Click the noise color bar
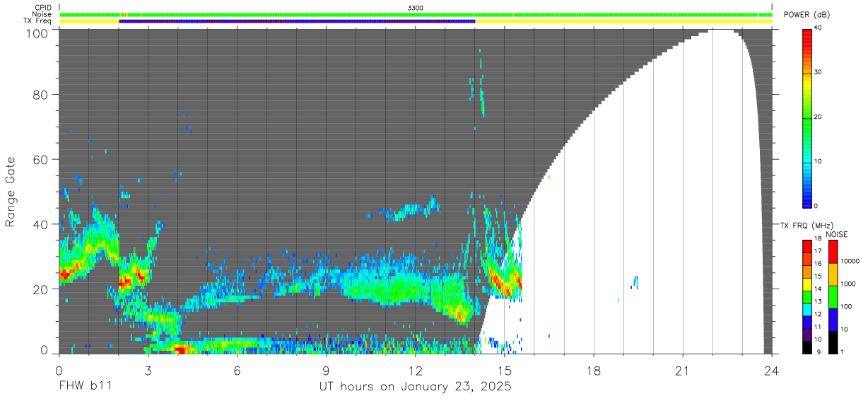 [833, 297]
